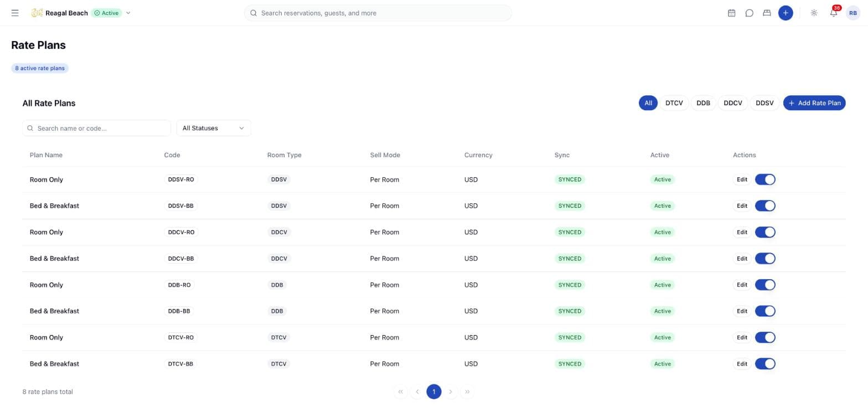Click the Plan Name column header
The image size is (868, 417).
(46, 155)
